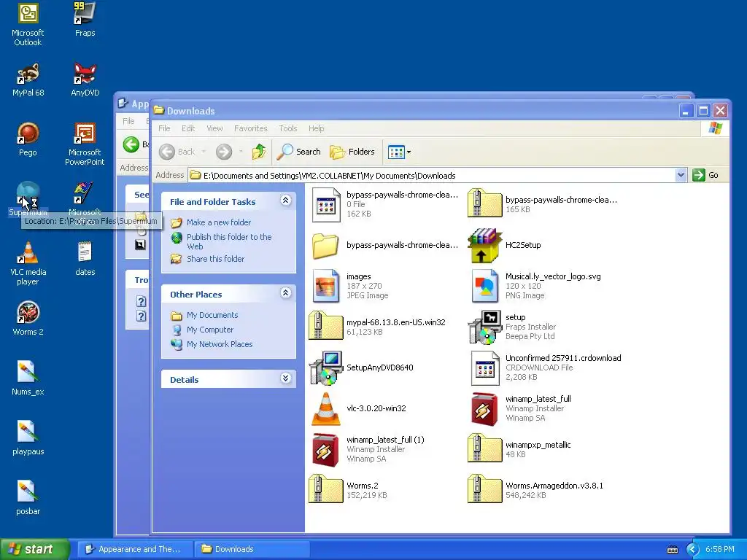
Task: Collapse the Other Places panel
Action: [x=285, y=293]
